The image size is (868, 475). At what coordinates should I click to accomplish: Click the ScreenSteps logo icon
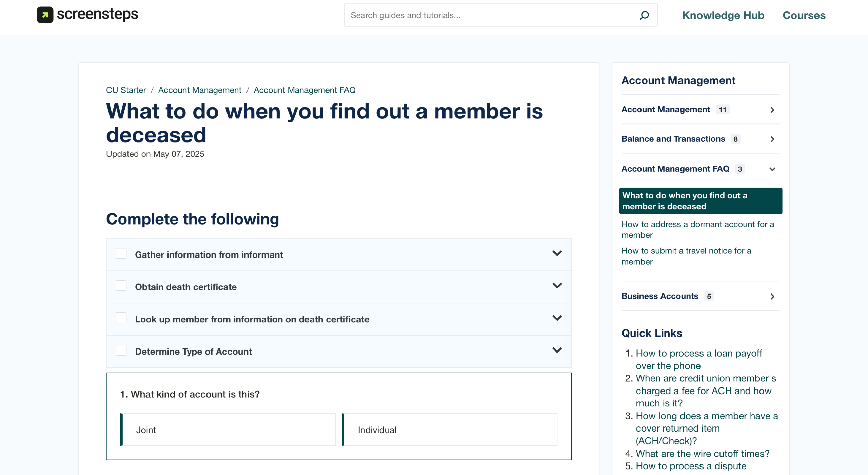45,15
